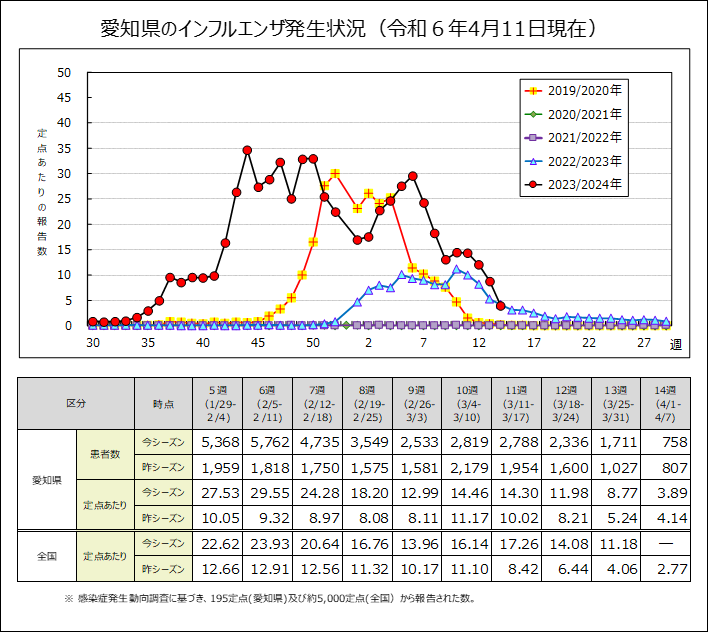Click the 9週 (2/26-3/3) column header
The image size is (709, 633).
pos(417,403)
